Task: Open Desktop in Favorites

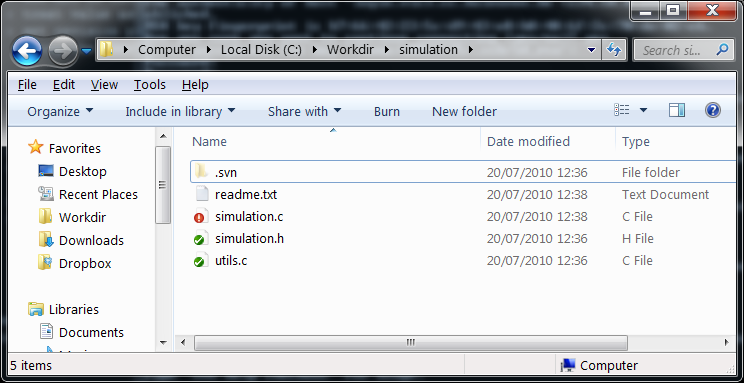Action: tap(83, 171)
